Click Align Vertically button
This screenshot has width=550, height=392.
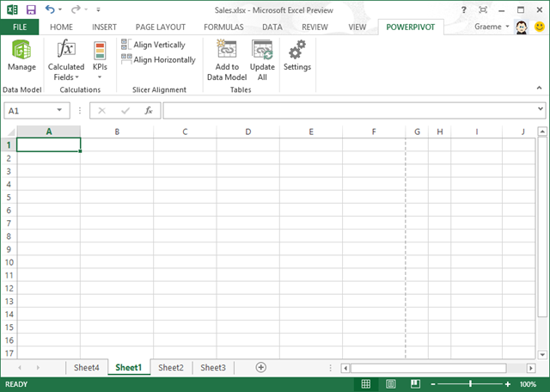[154, 45]
